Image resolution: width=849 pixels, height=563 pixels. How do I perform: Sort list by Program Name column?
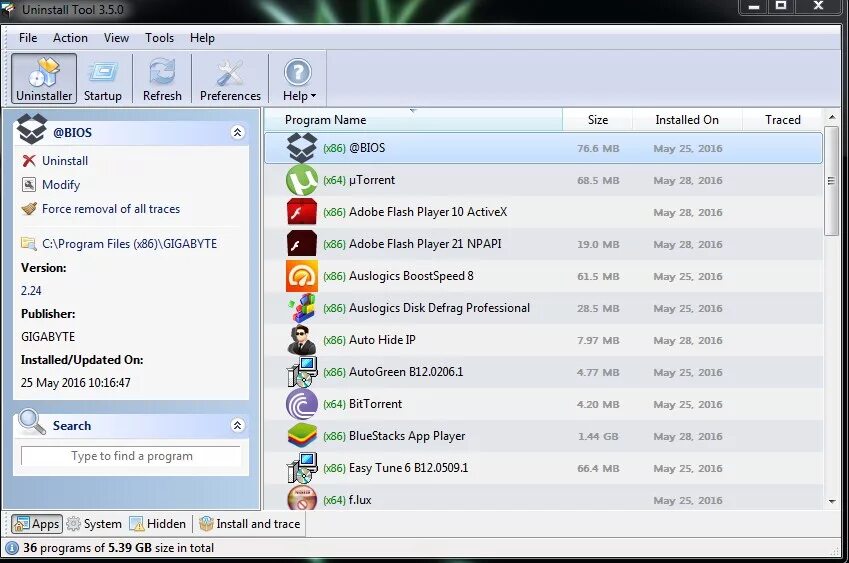413,120
